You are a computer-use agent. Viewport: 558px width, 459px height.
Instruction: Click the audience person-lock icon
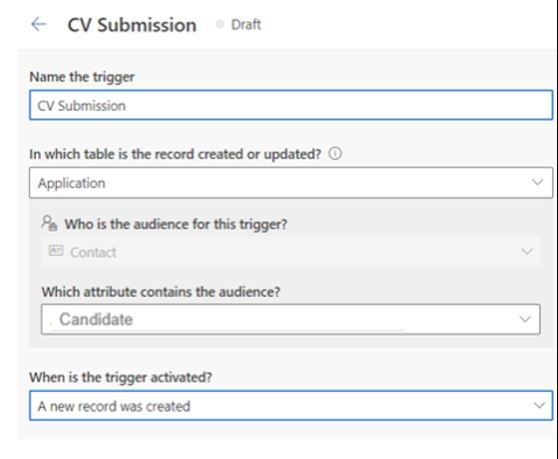pos(49,223)
